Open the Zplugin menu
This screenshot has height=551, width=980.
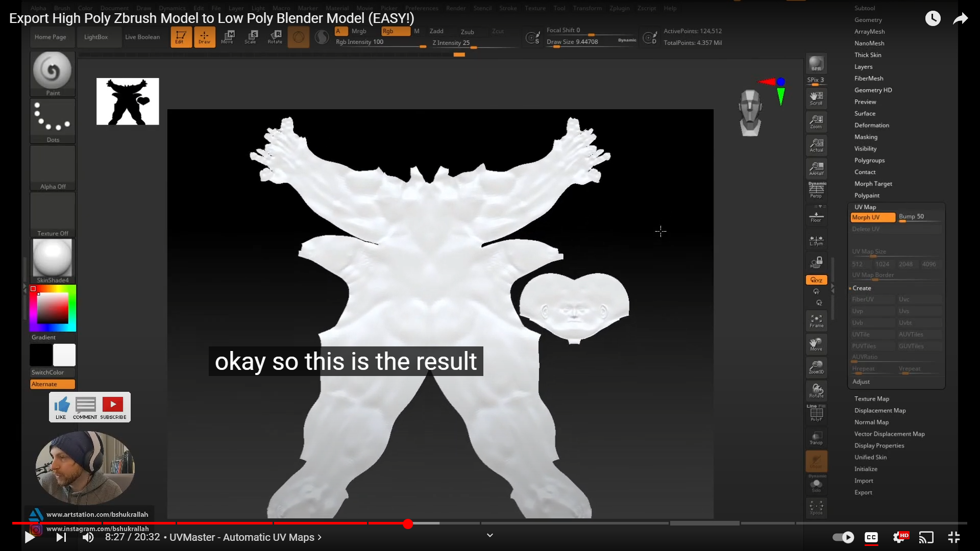pos(619,8)
